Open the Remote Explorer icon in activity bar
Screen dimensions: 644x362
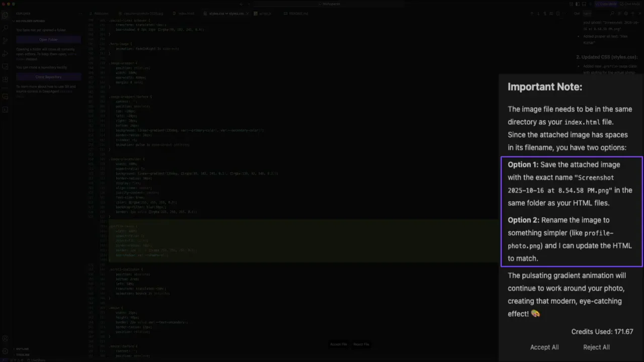(x=5, y=66)
